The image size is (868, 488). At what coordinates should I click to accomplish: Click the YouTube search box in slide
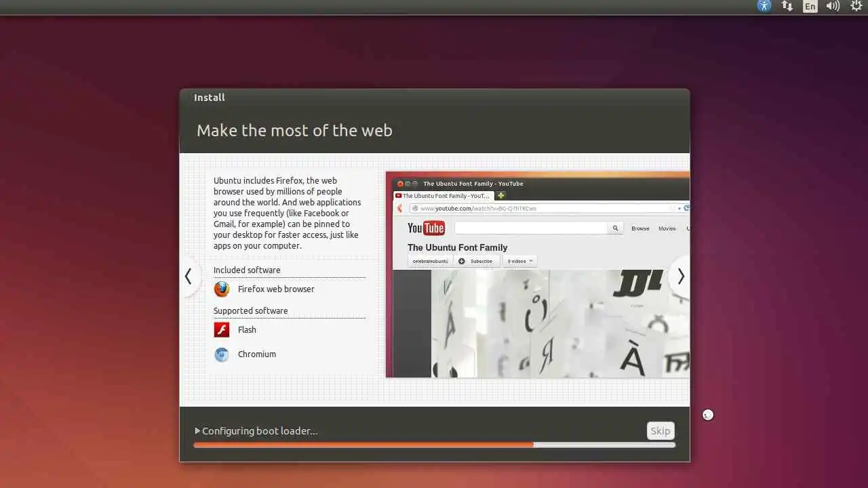(x=531, y=228)
